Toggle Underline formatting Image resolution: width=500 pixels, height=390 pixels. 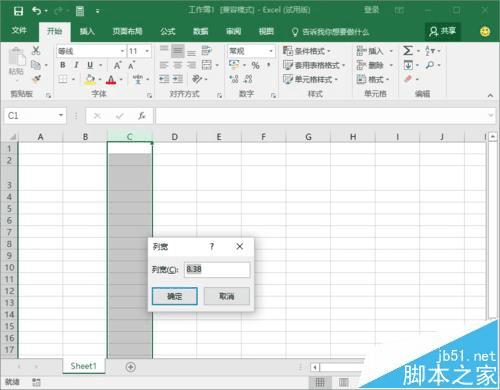(x=90, y=65)
